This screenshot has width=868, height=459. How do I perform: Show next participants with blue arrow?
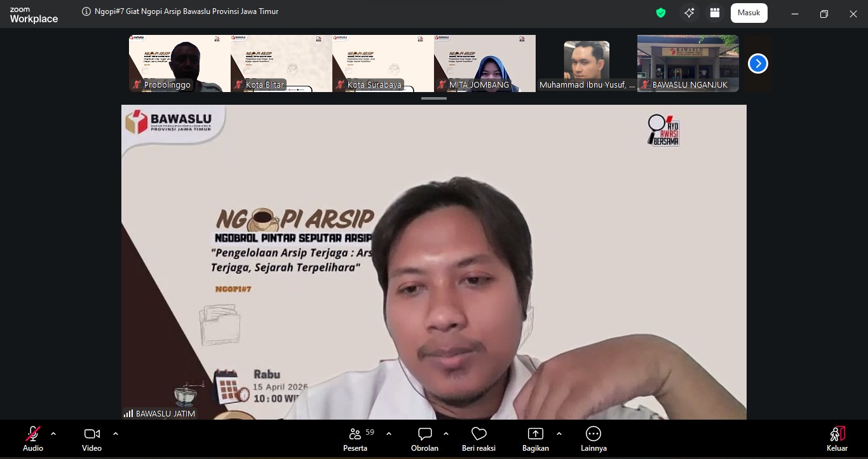pos(758,63)
